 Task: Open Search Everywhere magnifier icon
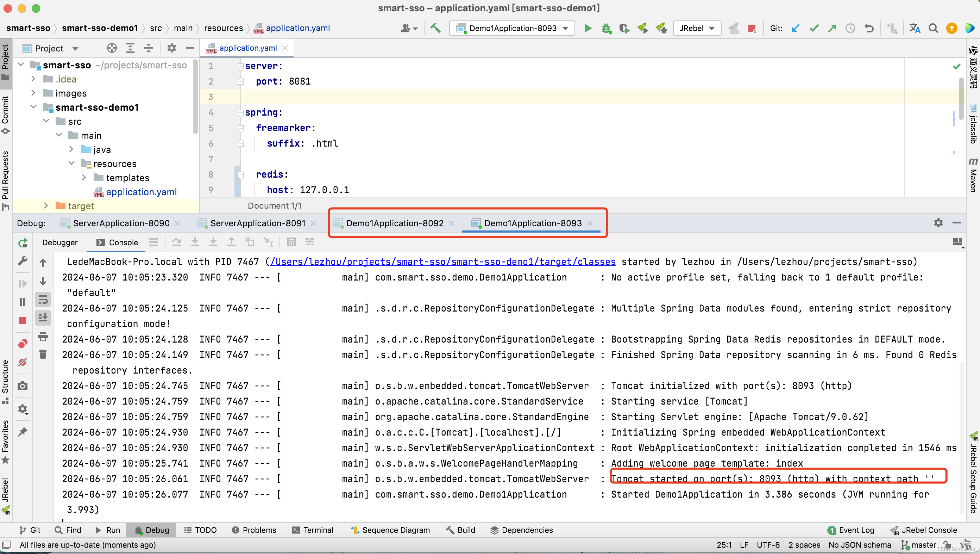point(933,28)
